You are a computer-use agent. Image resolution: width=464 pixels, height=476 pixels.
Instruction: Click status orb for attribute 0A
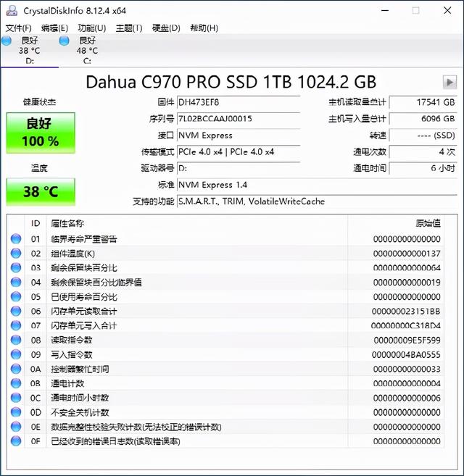pos(16,369)
